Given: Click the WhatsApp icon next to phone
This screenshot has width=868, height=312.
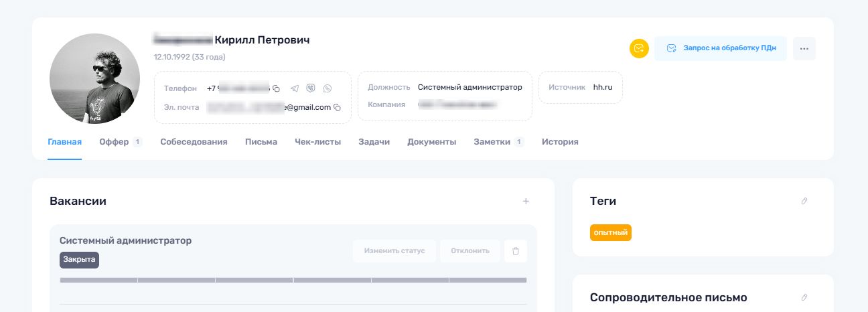Looking at the screenshot, I should click(x=327, y=88).
